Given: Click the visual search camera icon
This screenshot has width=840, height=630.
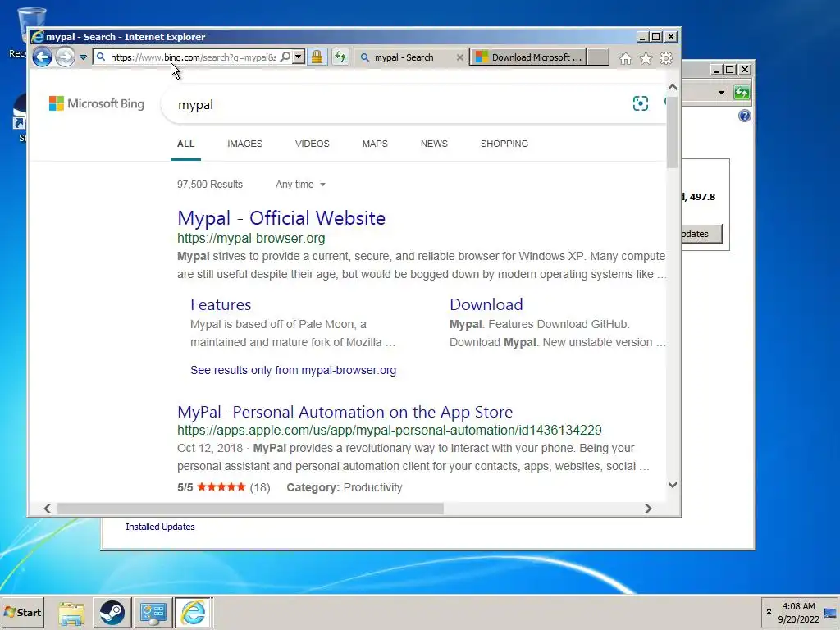Looking at the screenshot, I should (x=640, y=103).
